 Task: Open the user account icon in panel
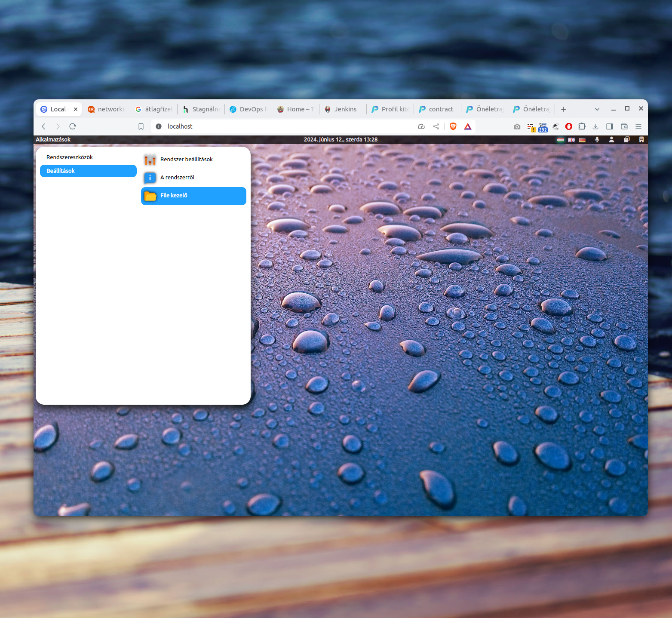click(x=611, y=140)
